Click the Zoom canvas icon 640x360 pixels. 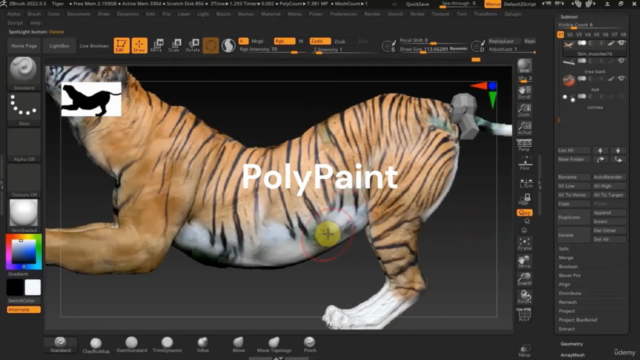click(x=524, y=110)
